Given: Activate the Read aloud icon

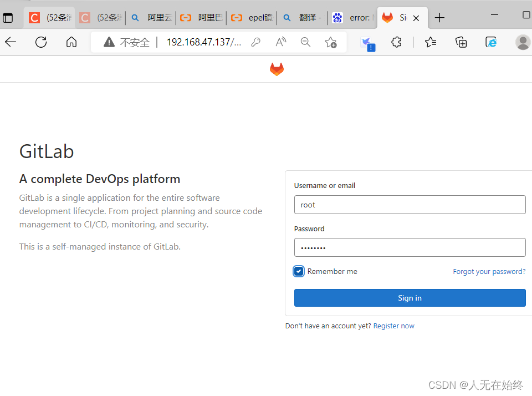Looking at the screenshot, I should [281, 42].
